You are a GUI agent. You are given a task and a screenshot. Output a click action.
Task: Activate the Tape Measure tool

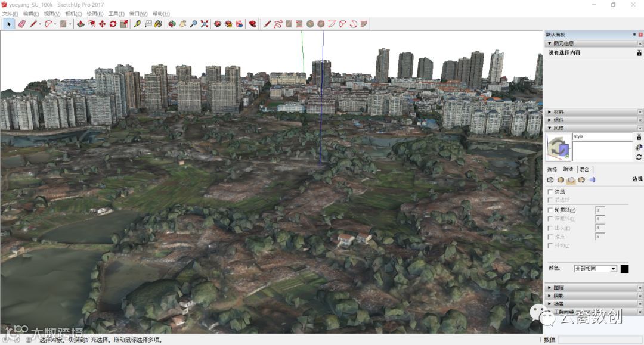[x=137, y=24]
